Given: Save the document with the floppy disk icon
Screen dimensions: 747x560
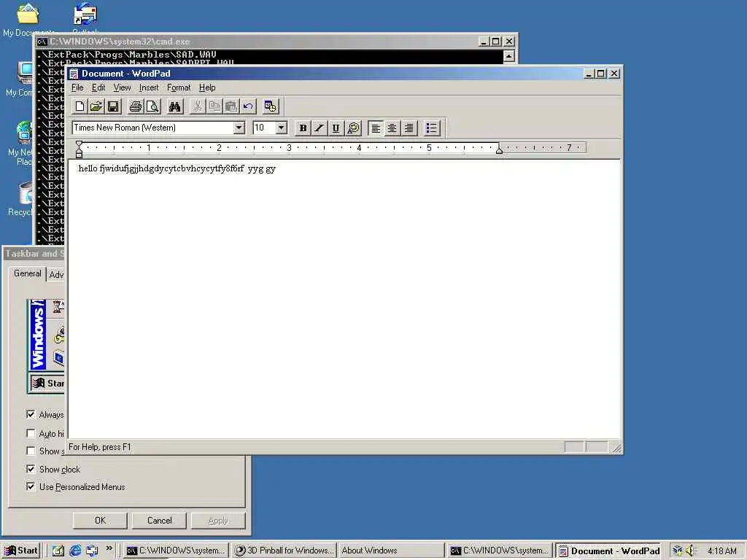Looking at the screenshot, I should [x=113, y=106].
